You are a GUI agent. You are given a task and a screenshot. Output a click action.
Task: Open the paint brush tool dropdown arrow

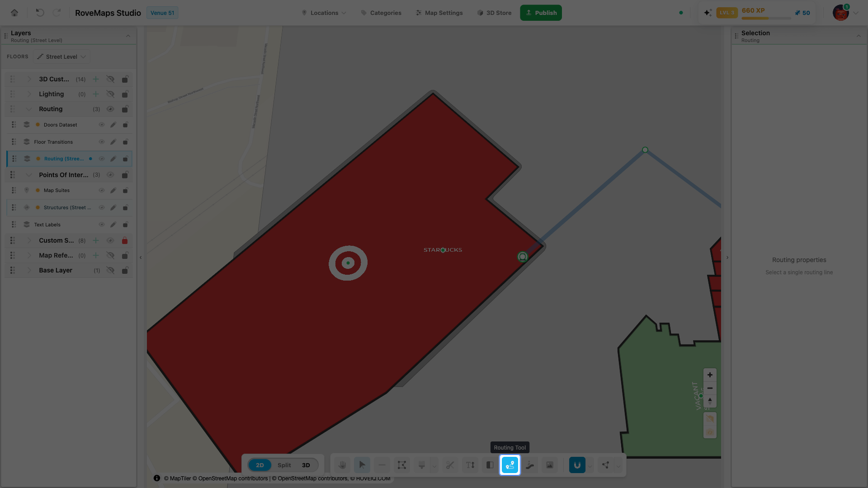(434, 465)
